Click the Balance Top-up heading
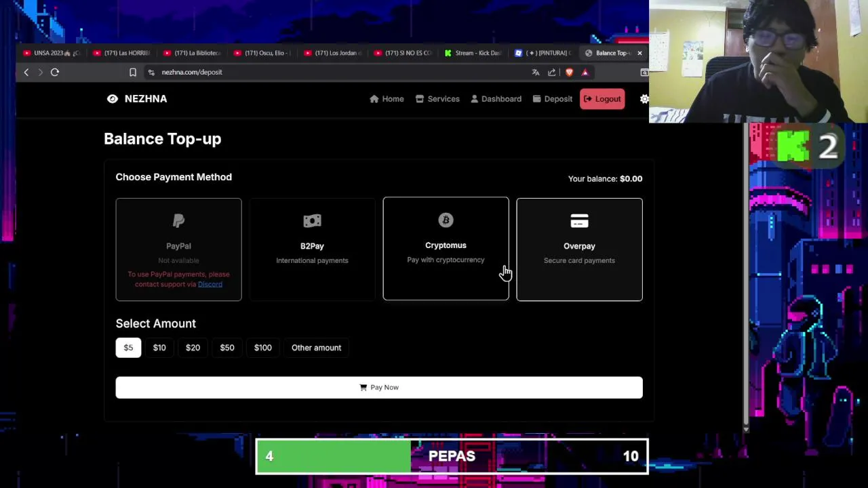The image size is (868, 488). pyautogui.click(x=163, y=139)
